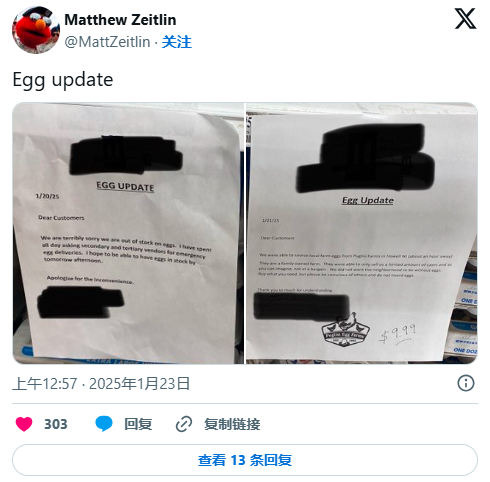Open the @MattZeitlin handle
The image size is (490, 482).
click(x=107, y=42)
